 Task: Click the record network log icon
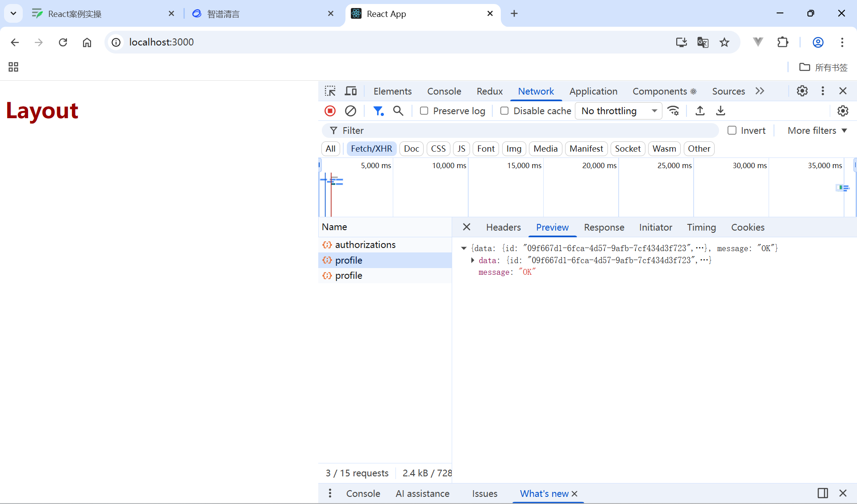coord(330,111)
